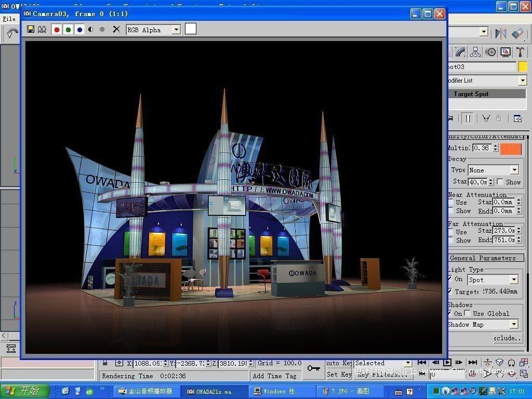Click the key icon Set Keys button
Image resolution: width=532 pixels, height=399 pixels.
coord(313,368)
